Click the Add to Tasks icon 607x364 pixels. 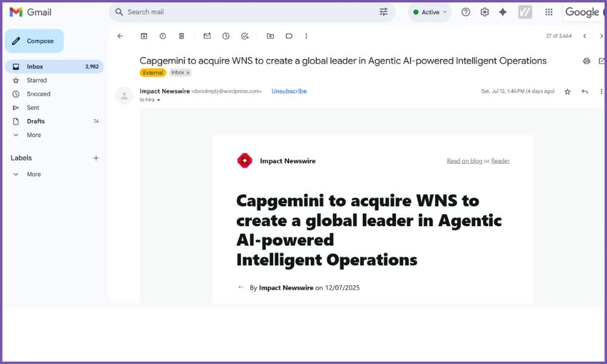[245, 36]
